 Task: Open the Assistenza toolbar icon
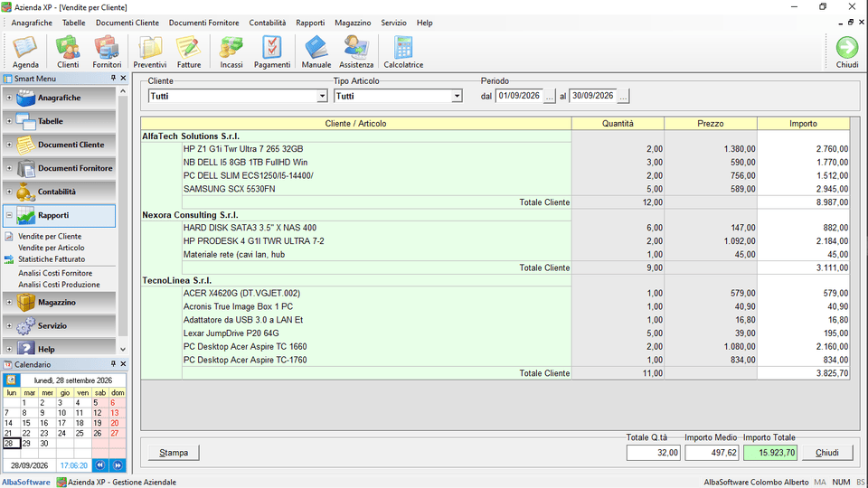coord(356,52)
